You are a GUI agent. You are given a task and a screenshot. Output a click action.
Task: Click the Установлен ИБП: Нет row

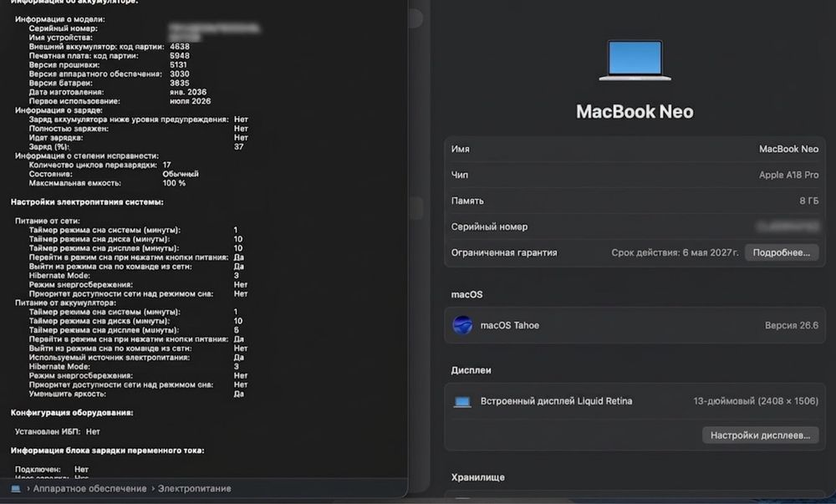pyautogui.click(x=57, y=431)
